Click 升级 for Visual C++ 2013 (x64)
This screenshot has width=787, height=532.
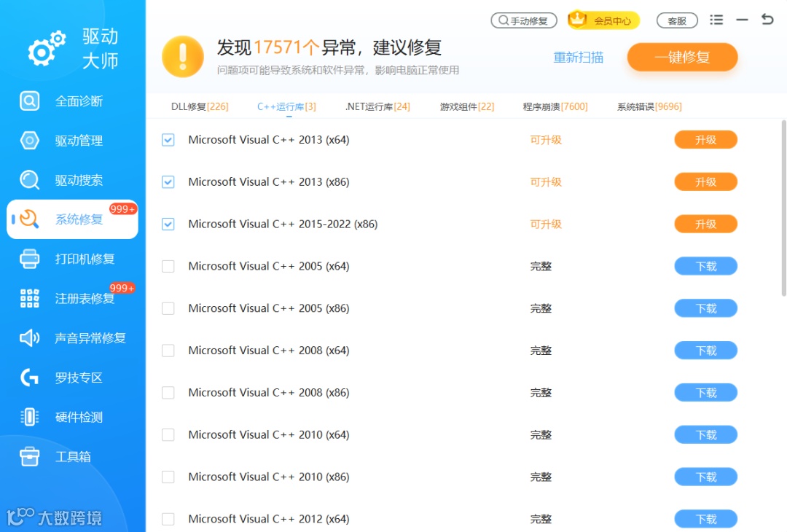pyautogui.click(x=705, y=139)
